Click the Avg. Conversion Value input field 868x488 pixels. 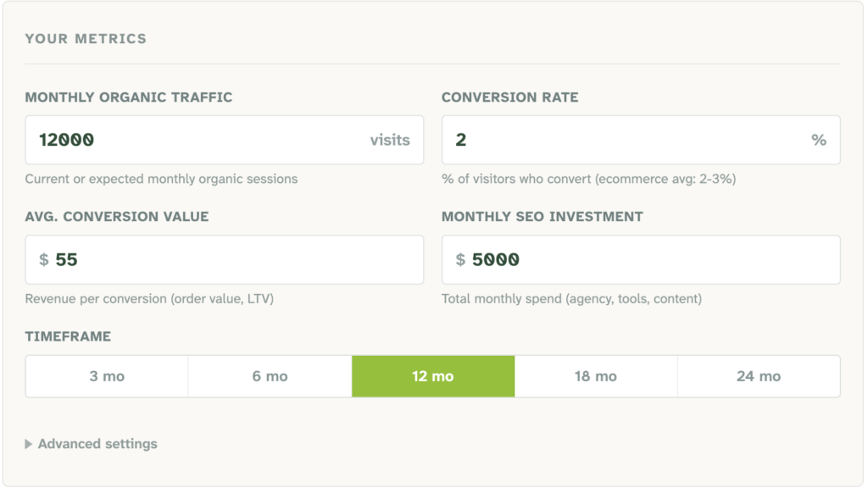[x=237, y=260]
